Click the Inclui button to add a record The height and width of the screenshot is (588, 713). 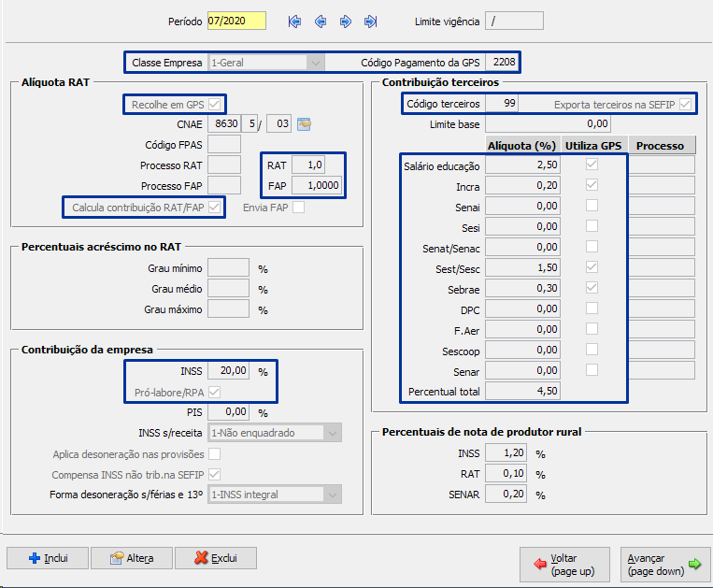tap(48, 558)
